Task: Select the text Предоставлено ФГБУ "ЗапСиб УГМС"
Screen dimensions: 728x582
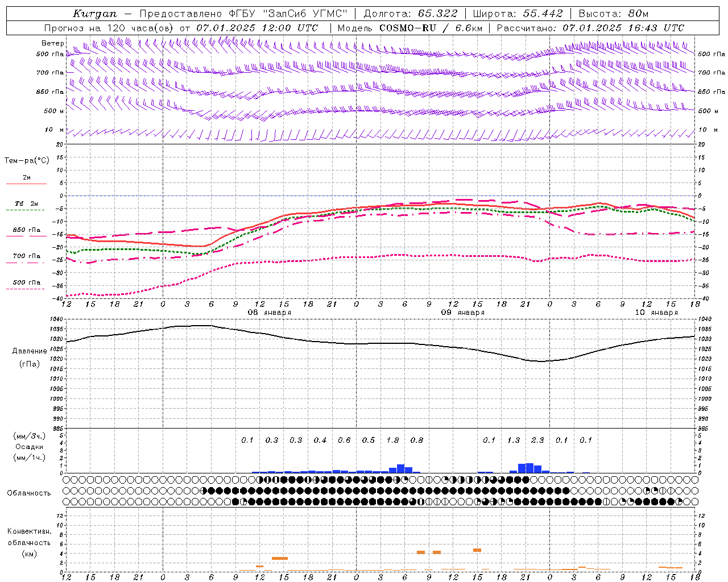Action: (243, 14)
